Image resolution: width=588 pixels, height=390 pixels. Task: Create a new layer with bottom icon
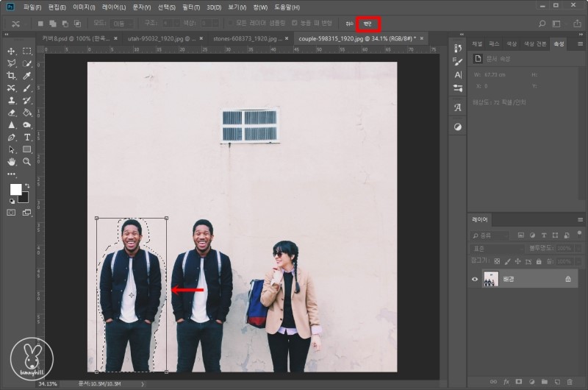556,382
